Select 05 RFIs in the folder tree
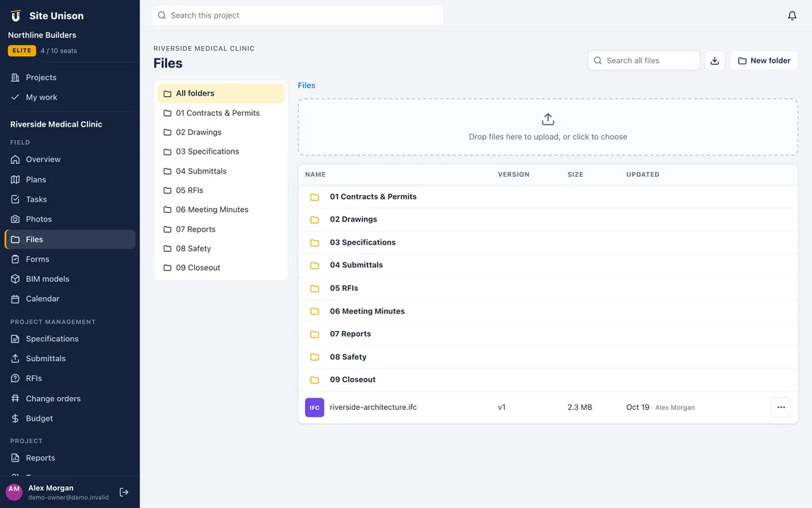 (x=221, y=190)
